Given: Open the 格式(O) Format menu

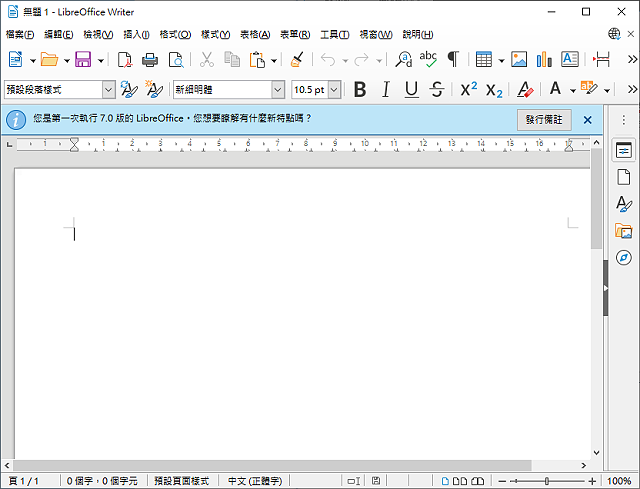Looking at the screenshot, I should point(175,35).
